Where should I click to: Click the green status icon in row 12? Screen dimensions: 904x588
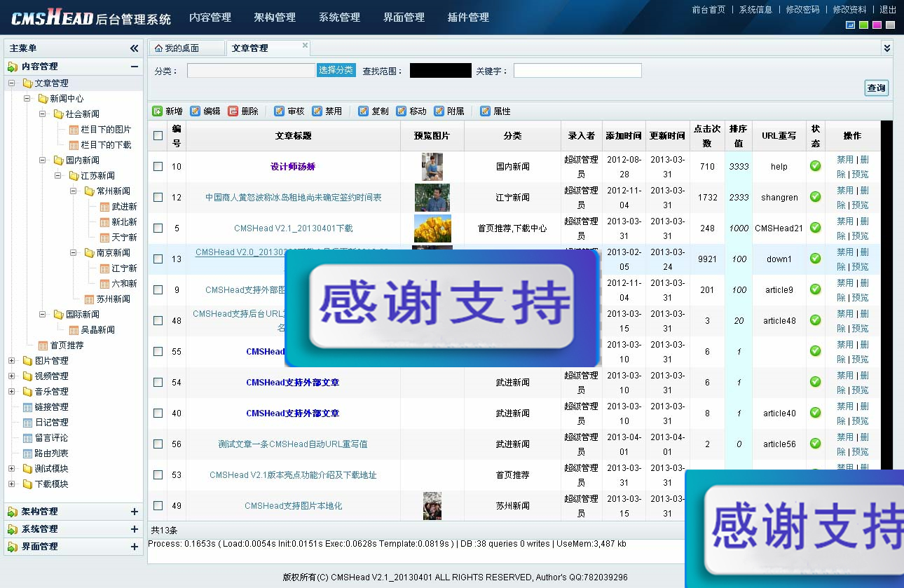815,197
